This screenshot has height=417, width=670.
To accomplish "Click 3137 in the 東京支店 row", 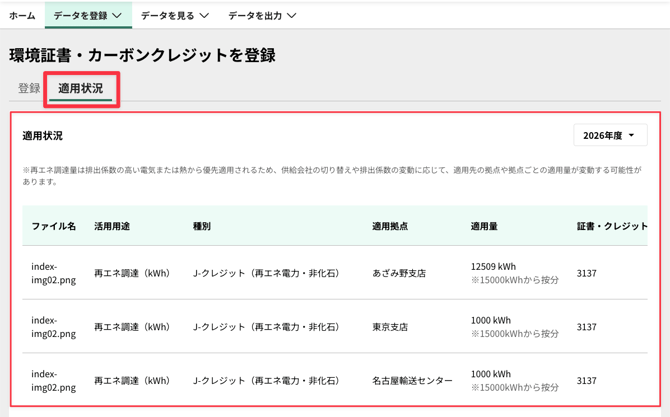I will click(586, 327).
